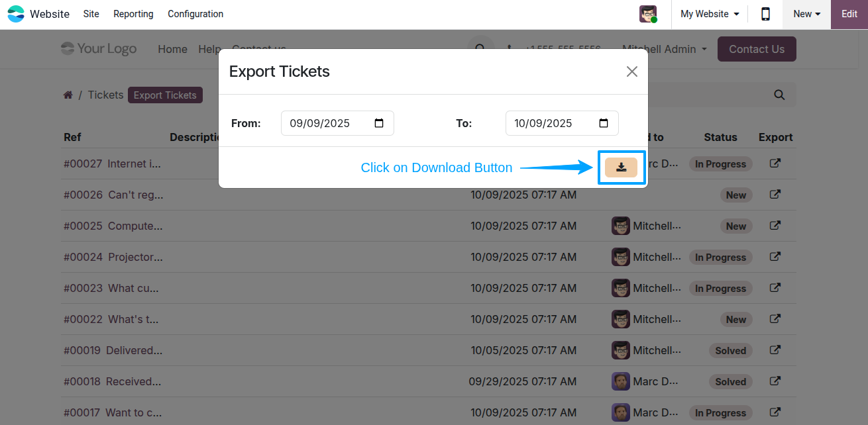Open ticket #00023 What cu...
The width and height of the screenshot is (868, 425).
(111, 288)
